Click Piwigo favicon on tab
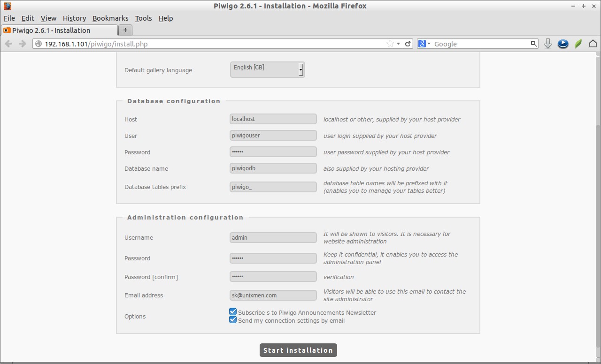The image size is (601, 364). pyautogui.click(x=7, y=30)
